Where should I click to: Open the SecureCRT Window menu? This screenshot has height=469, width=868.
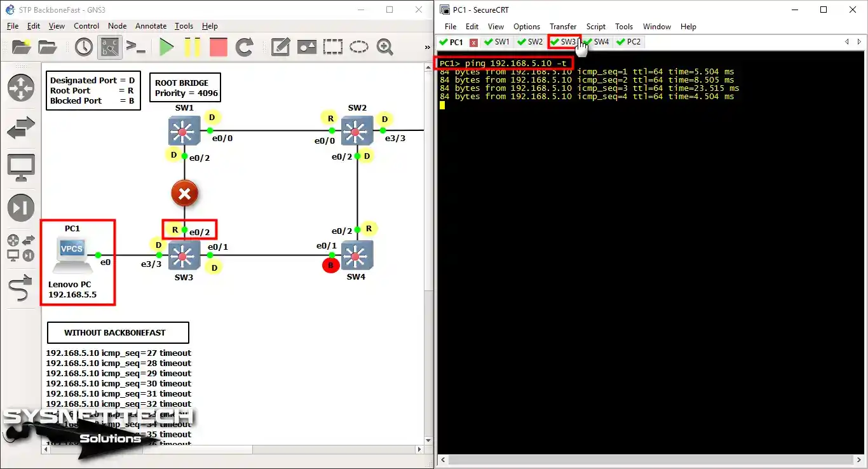click(x=657, y=27)
